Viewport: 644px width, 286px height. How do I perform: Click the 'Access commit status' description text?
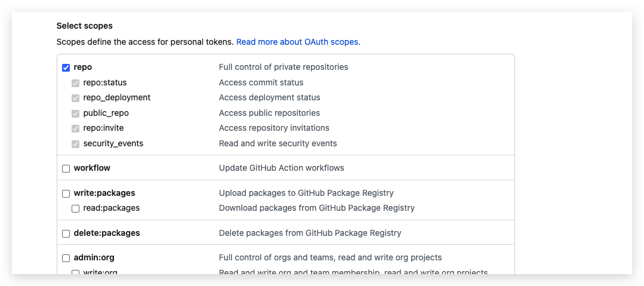pos(261,82)
